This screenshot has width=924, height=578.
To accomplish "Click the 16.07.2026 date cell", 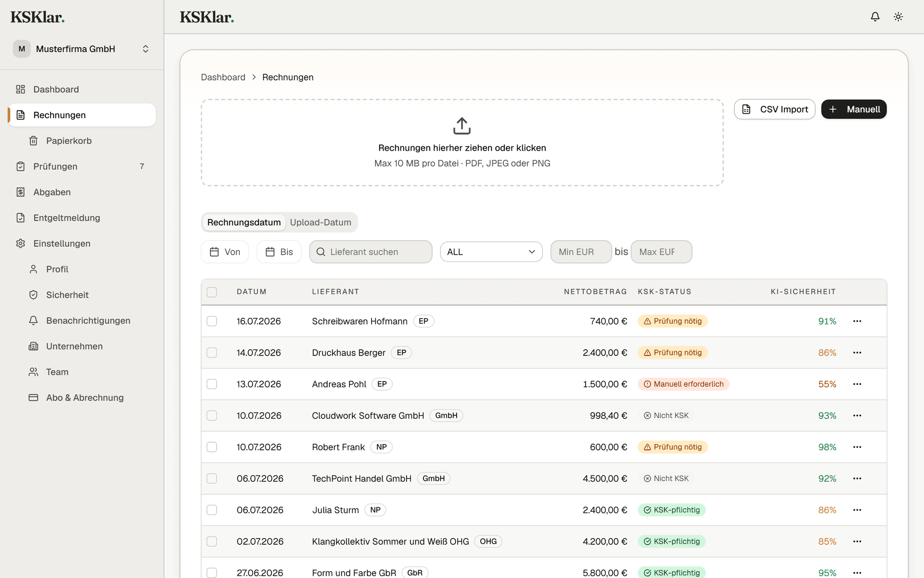I will click(258, 321).
